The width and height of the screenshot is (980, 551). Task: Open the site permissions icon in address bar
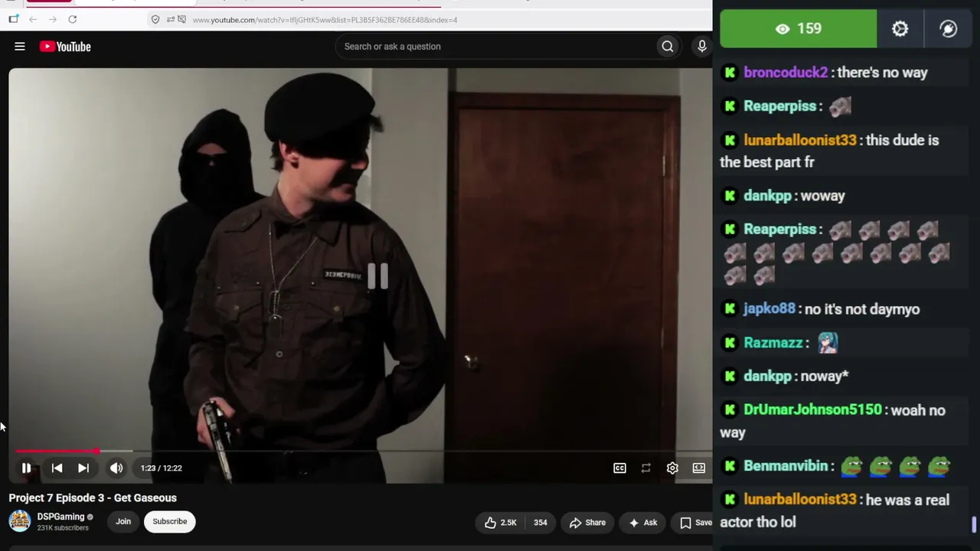tap(170, 19)
